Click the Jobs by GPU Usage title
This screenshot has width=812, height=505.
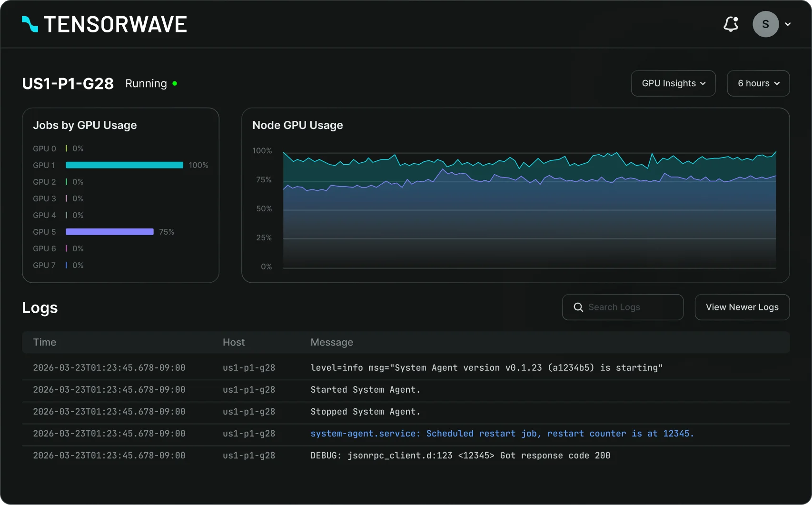click(x=85, y=125)
